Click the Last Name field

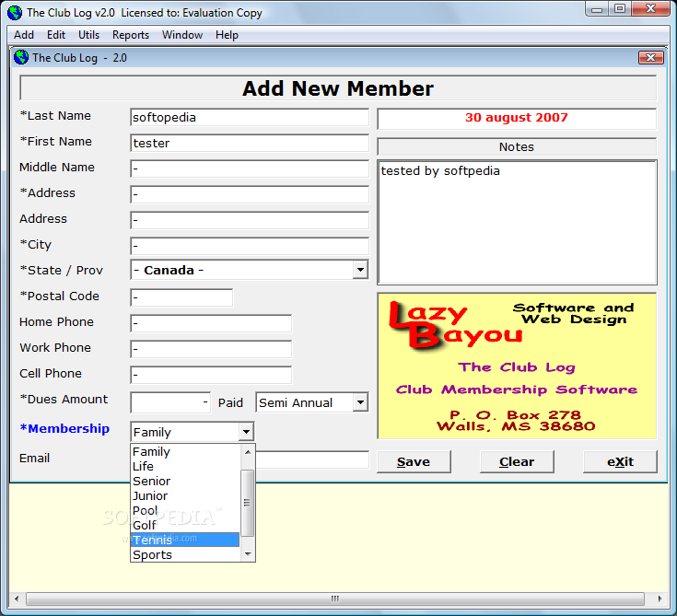coord(250,118)
